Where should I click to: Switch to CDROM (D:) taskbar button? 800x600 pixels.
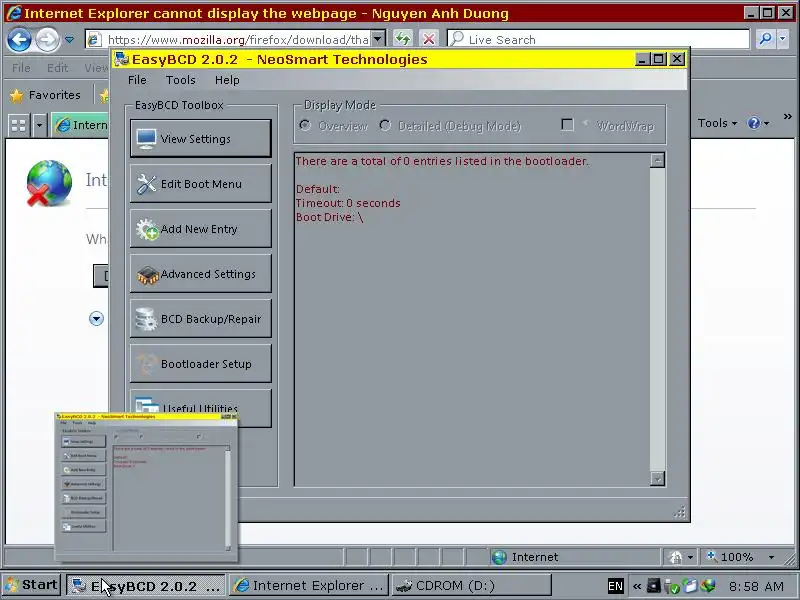tap(472, 585)
